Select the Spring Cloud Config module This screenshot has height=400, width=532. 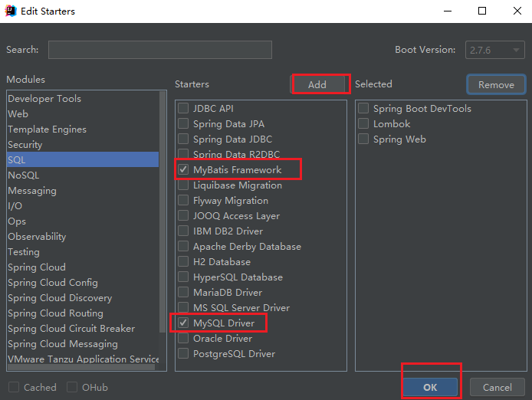click(53, 283)
